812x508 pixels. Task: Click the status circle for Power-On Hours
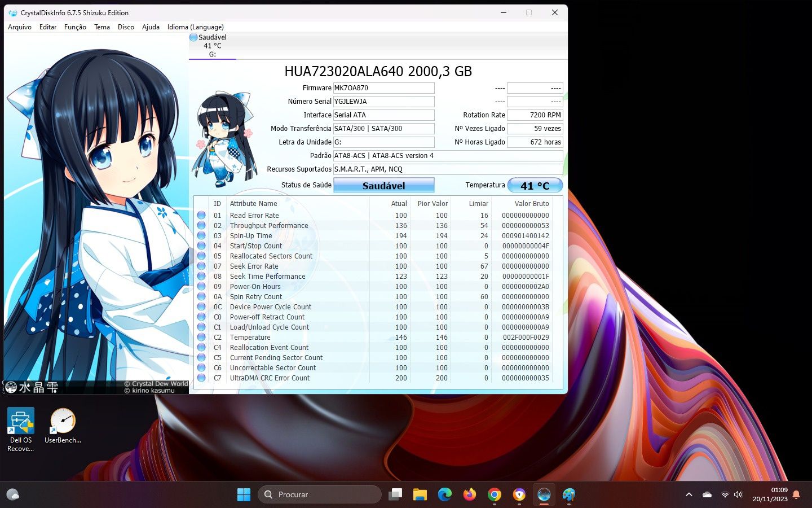click(201, 286)
